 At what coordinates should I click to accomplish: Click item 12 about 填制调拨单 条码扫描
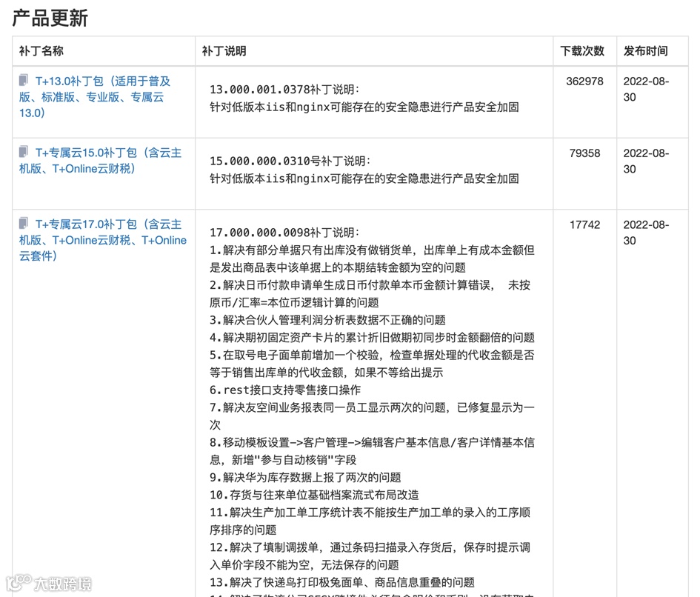(370, 556)
